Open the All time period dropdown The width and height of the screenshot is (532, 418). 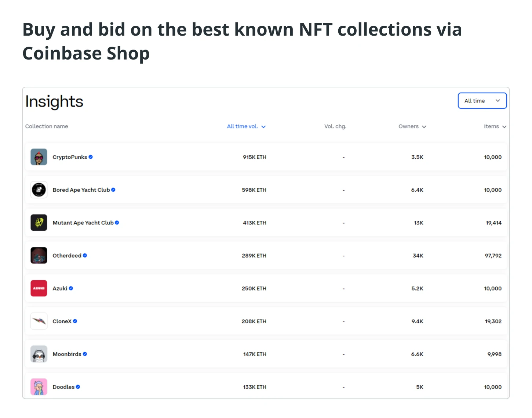(x=482, y=101)
